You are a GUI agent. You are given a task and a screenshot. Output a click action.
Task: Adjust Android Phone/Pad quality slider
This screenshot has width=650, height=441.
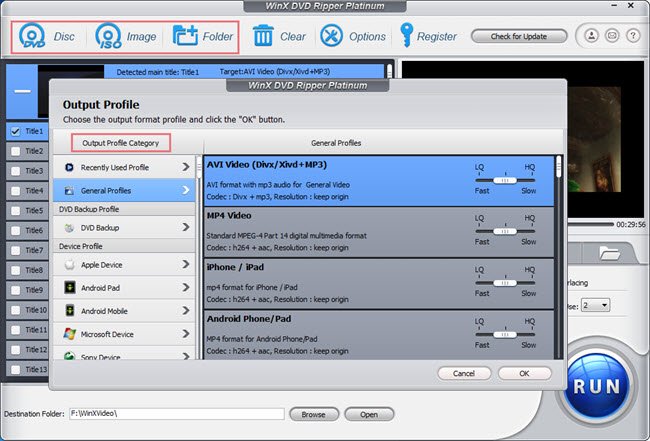505,334
